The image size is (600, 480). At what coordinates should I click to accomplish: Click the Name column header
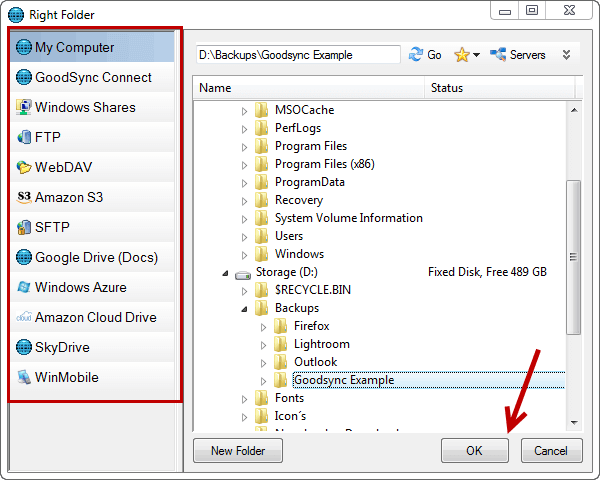(309, 88)
